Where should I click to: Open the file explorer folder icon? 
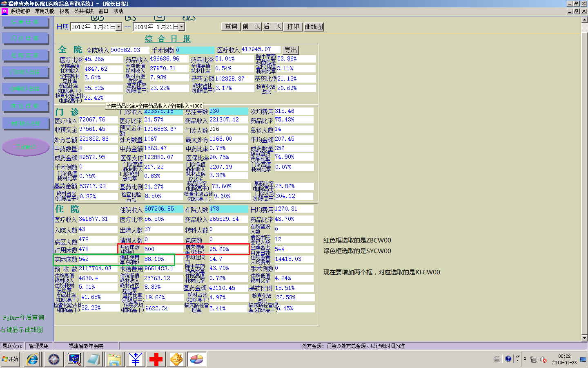(115, 359)
